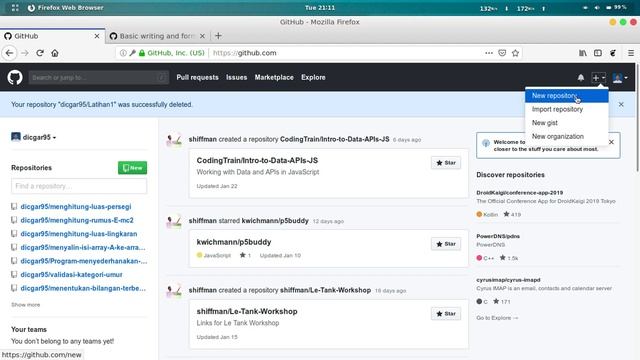The image size is (640, 360).
Task: Close the GitHub browser tab
Action: tap(97, 36)
